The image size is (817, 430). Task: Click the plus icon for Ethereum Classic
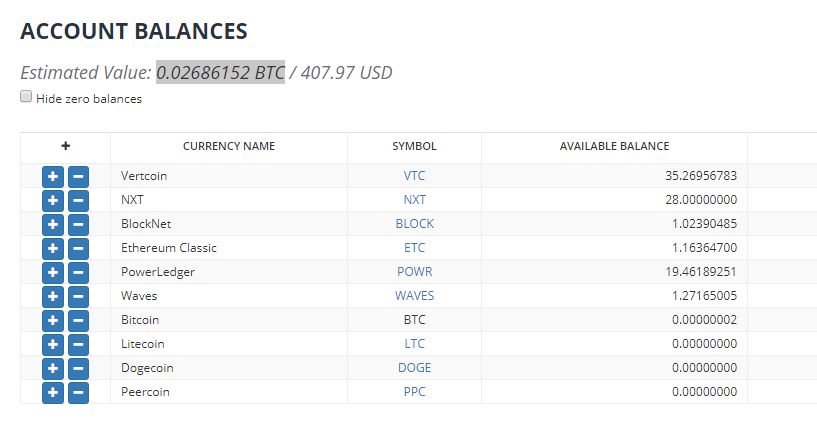(x=53, y=248)
